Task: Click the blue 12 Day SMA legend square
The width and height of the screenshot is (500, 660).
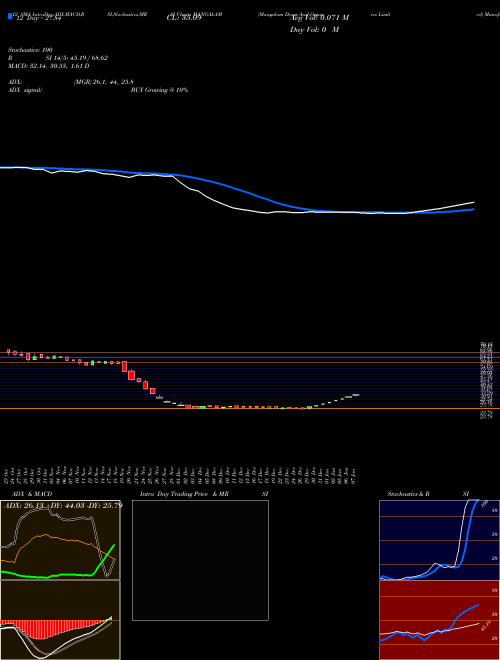Action: pos(11,16)
